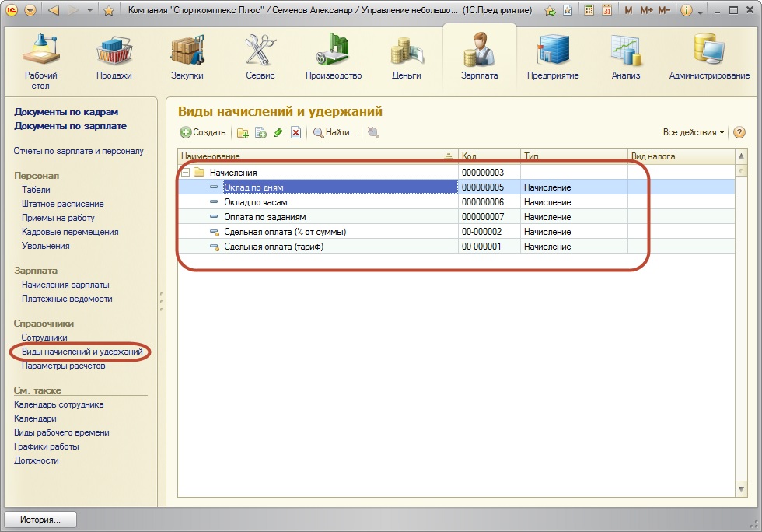Image resolution: width=762 pixels, height=532 pixels.
Task: Edit current item with green pencil
Action: [278, 132]
